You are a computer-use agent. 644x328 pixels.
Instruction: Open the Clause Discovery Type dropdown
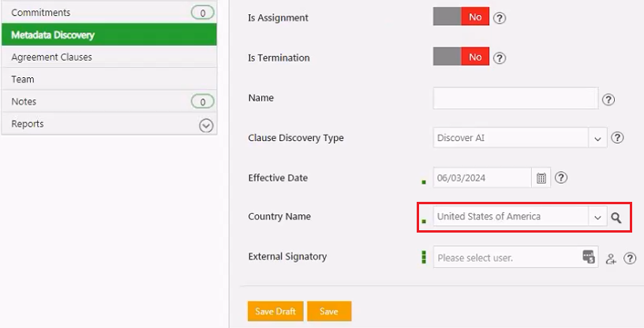tap(597, 138)
